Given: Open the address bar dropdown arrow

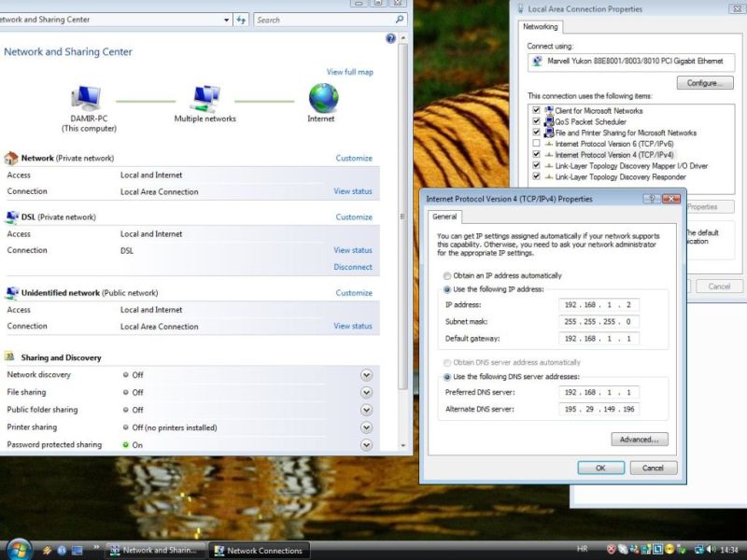Looking at the screenshot, I should [x=225, y=19].
